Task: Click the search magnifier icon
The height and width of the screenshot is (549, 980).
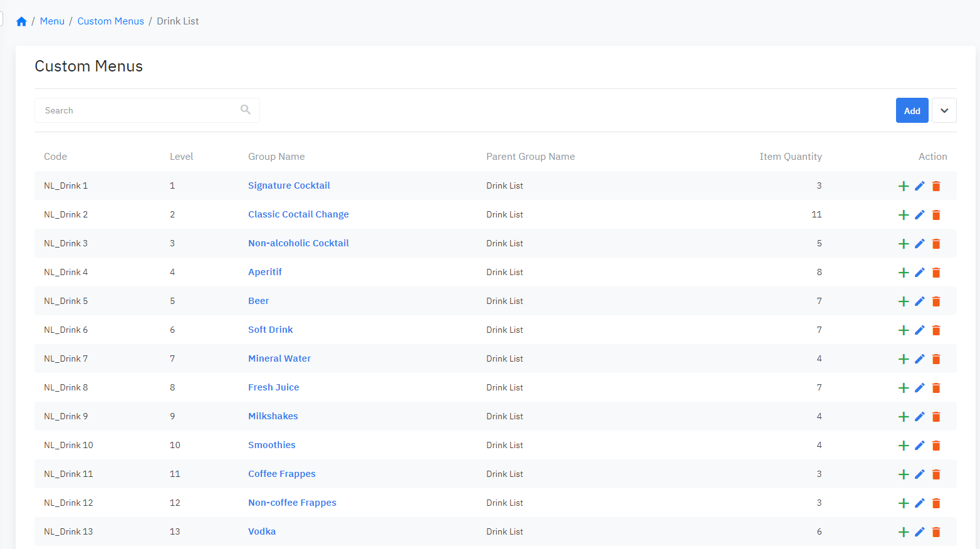Action: 246,110
